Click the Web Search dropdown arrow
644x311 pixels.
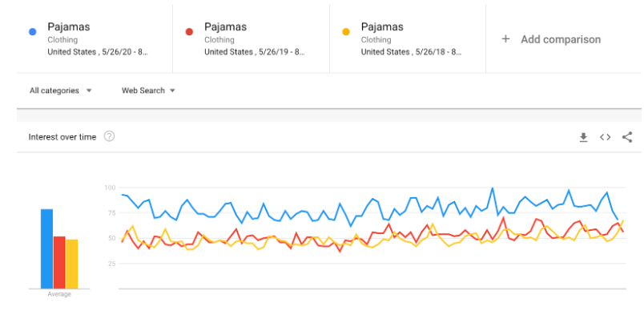point(172,91)
